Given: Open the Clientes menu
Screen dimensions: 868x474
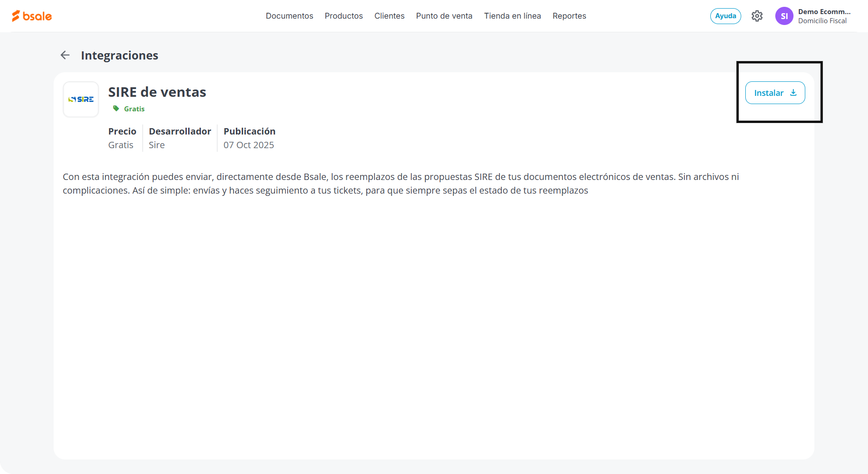Looking at the screenshot, I should coord(389,16).
